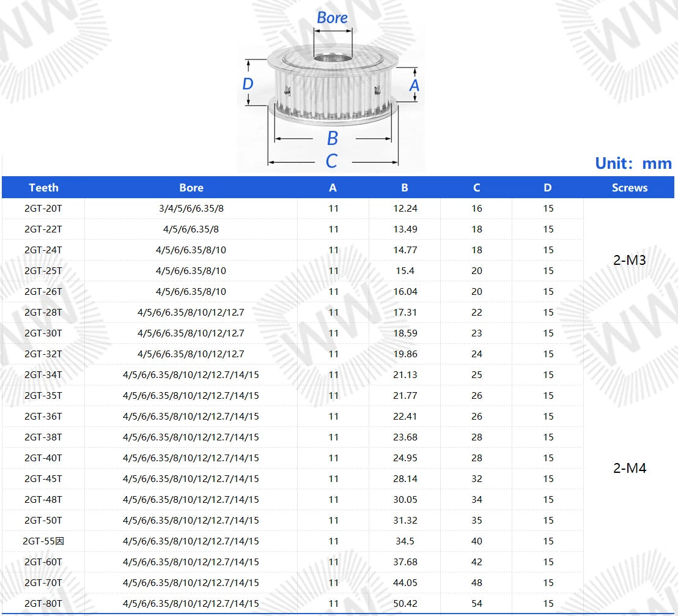Click the 2GT-60T row label
678x616 pixels.
43,562
